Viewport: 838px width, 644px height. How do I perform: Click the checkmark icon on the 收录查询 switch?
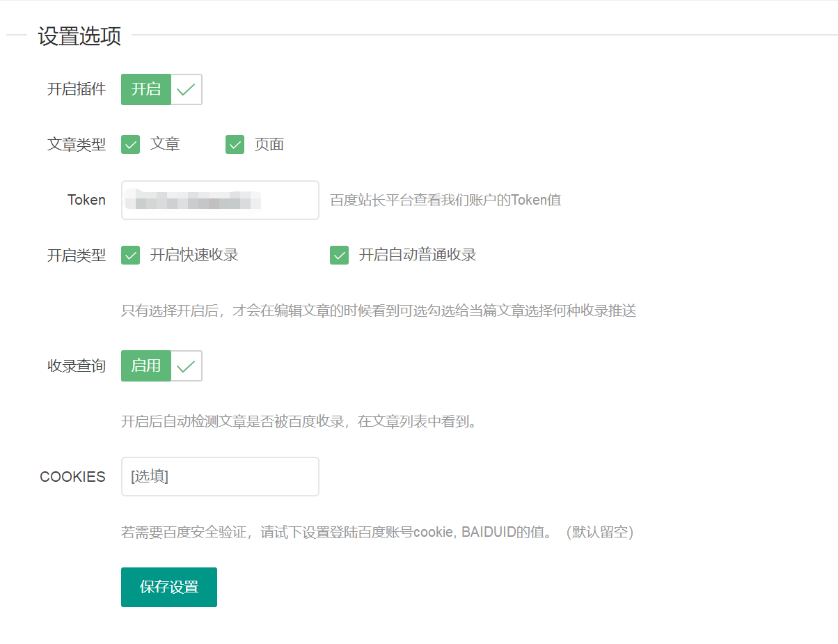[186, 366]
